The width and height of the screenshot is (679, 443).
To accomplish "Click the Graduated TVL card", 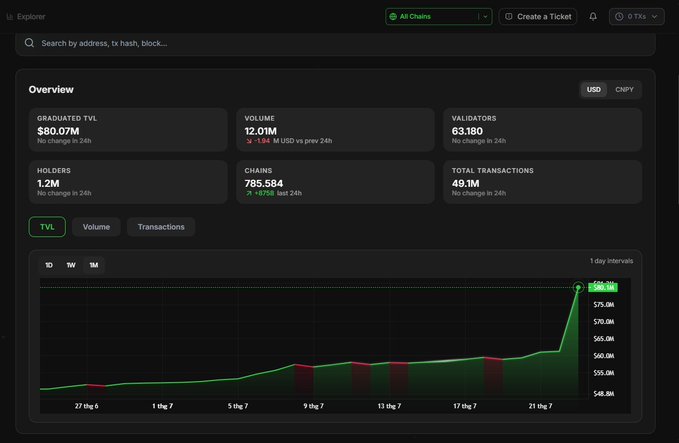I will pyautogui.click(x=128, y=130).
